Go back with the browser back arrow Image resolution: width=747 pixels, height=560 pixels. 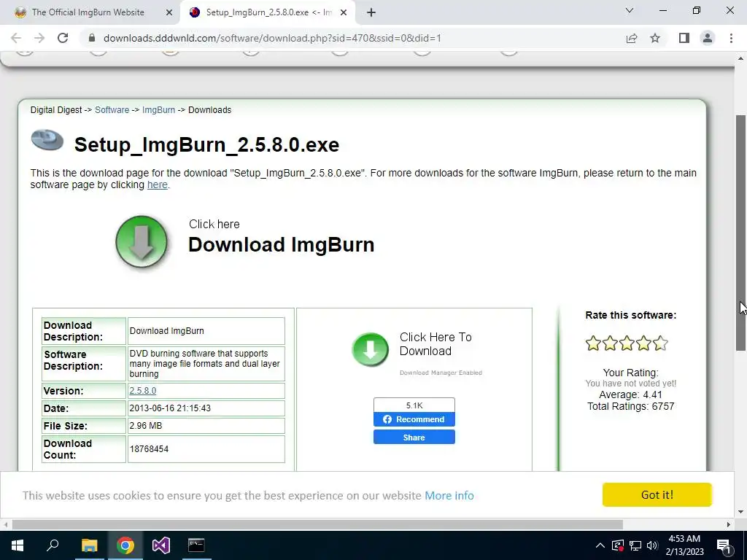click(x=16, y=38)
